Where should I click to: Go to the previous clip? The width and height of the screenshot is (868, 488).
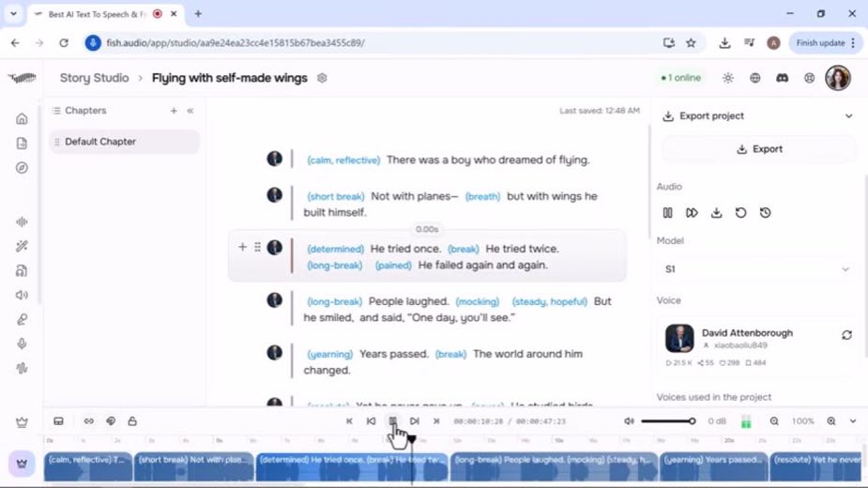click(x=371, y=421)
